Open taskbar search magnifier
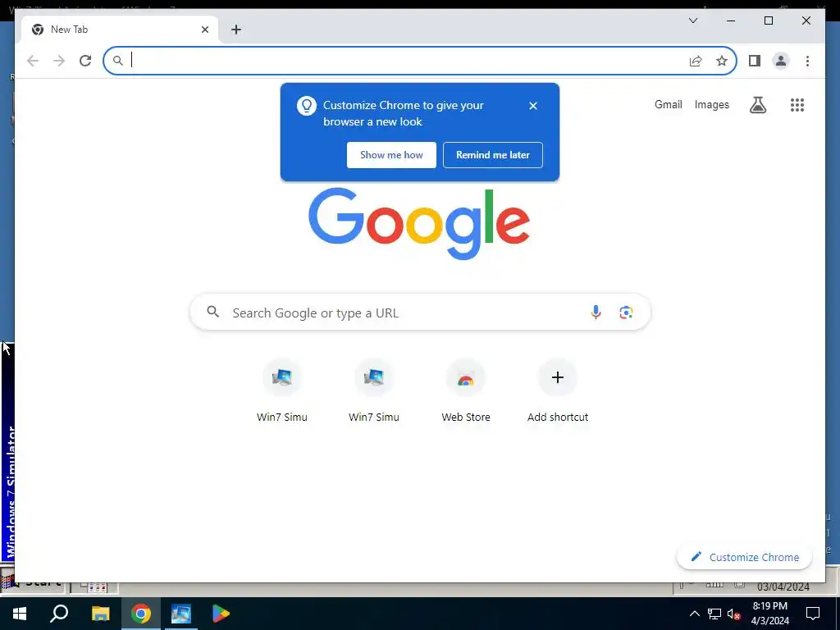The height and width of the screenshot is (630, 840). coord(59,614)
